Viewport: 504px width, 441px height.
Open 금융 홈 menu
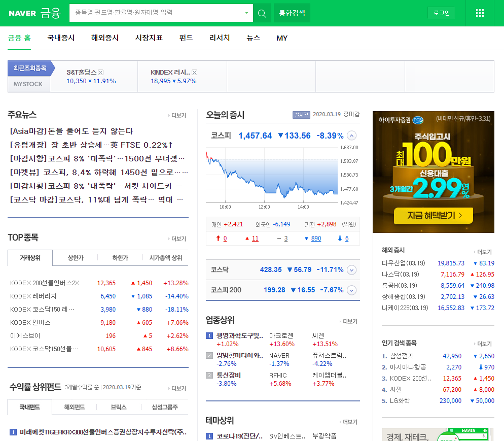pos(19,38)
